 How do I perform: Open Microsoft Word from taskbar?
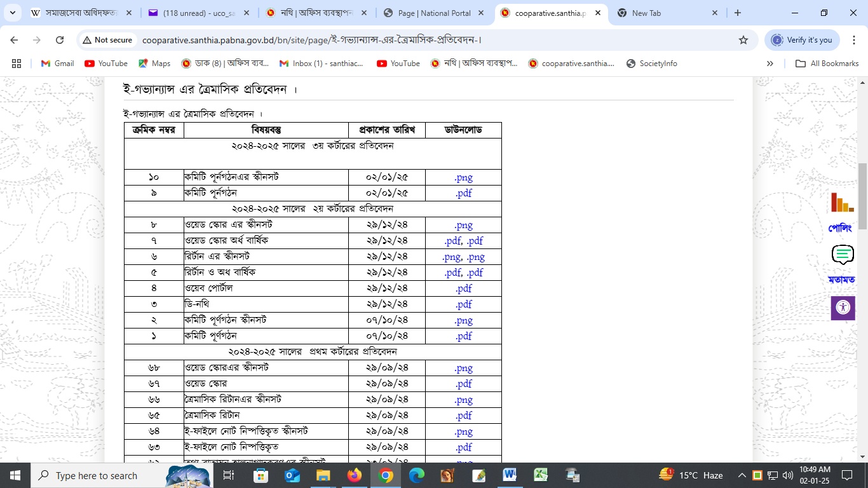pyautogui.click(x=510, y=475)
